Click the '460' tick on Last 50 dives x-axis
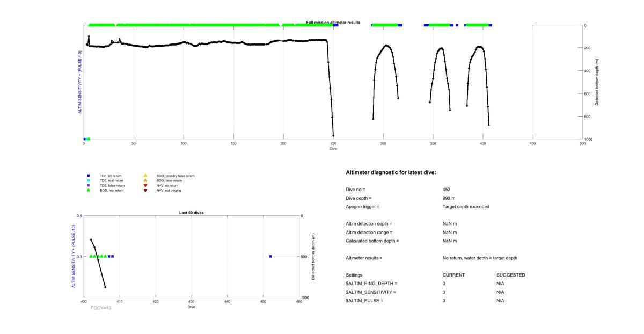The width and height of the screenshot is (644, 334). tap(299, 302)
